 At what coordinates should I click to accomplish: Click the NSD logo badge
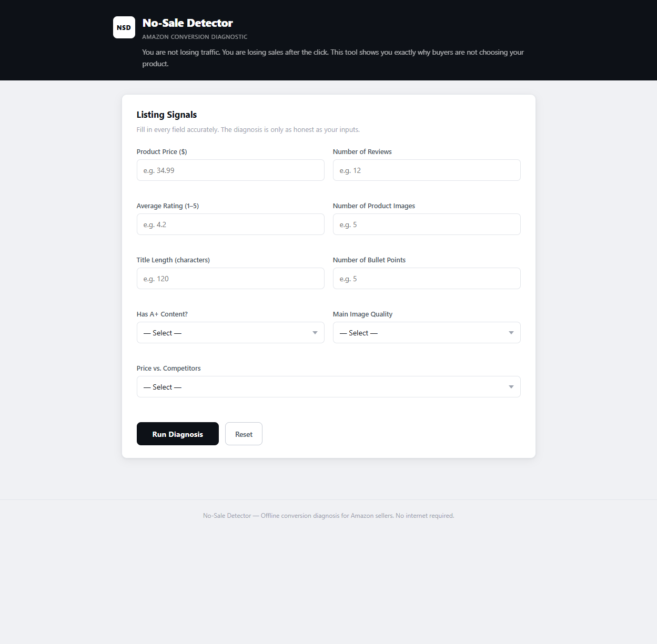coord(124,27)
